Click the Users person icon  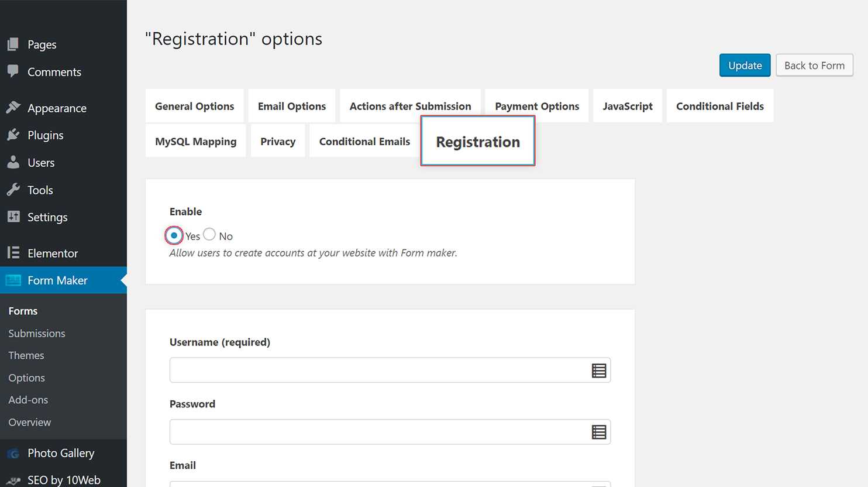[13, 162]
